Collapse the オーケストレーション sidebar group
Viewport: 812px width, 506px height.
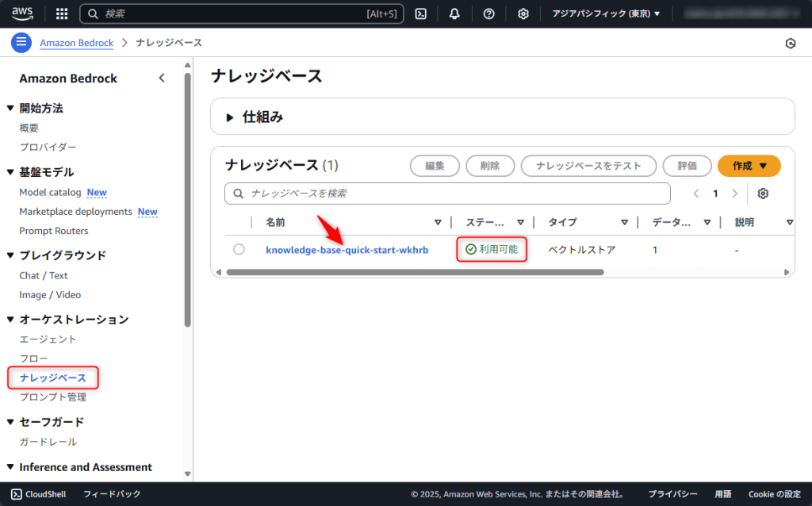point(10,320)
